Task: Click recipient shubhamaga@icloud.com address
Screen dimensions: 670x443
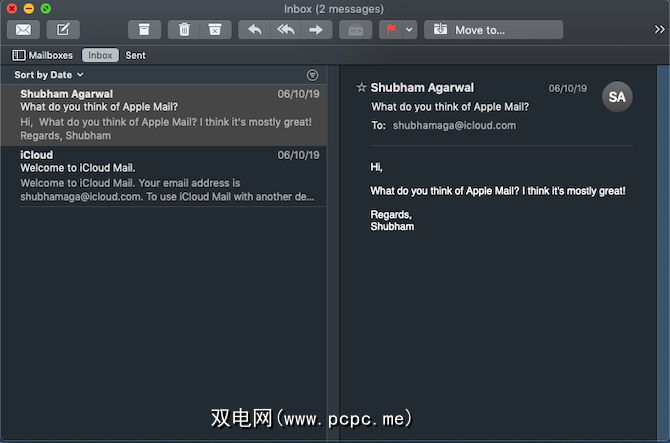Action: point(454,126)
